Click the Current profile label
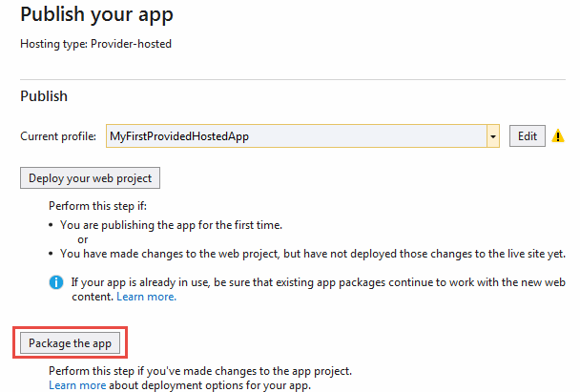Image resolution: width=580 pixels, height=392 pixels. click(58, 136)
